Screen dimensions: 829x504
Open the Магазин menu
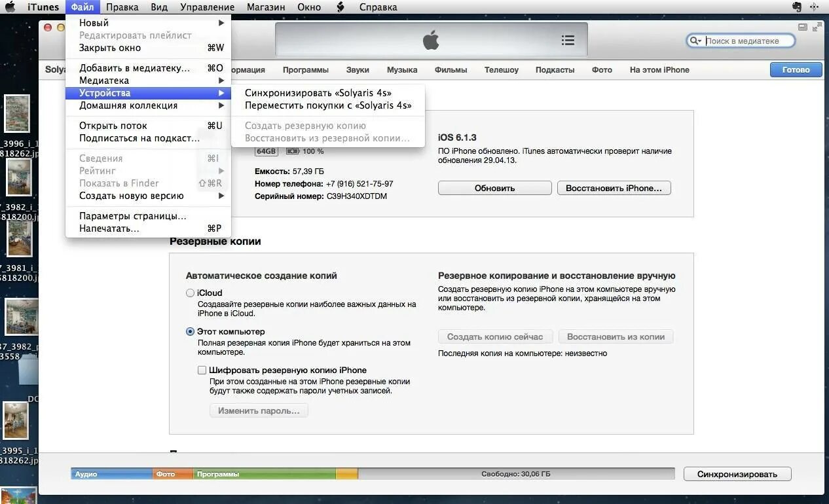point(266,7)
